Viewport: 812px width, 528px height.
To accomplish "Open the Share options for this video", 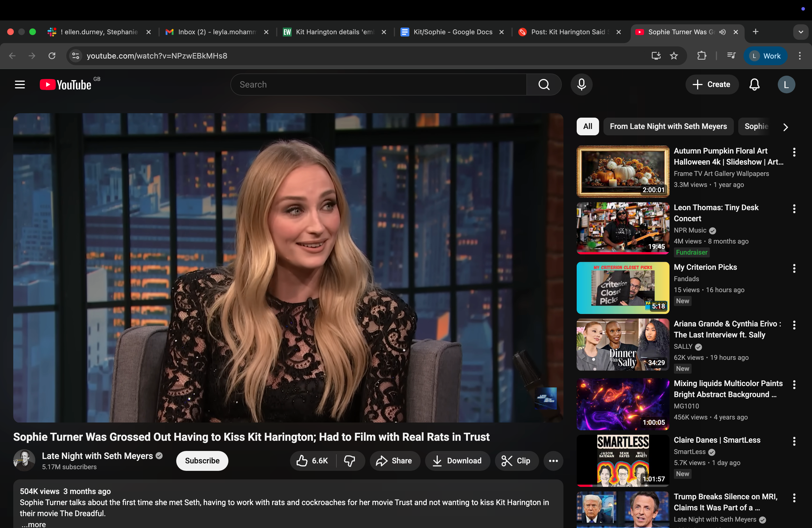I will pyautogui.click(x=395, y=461).
